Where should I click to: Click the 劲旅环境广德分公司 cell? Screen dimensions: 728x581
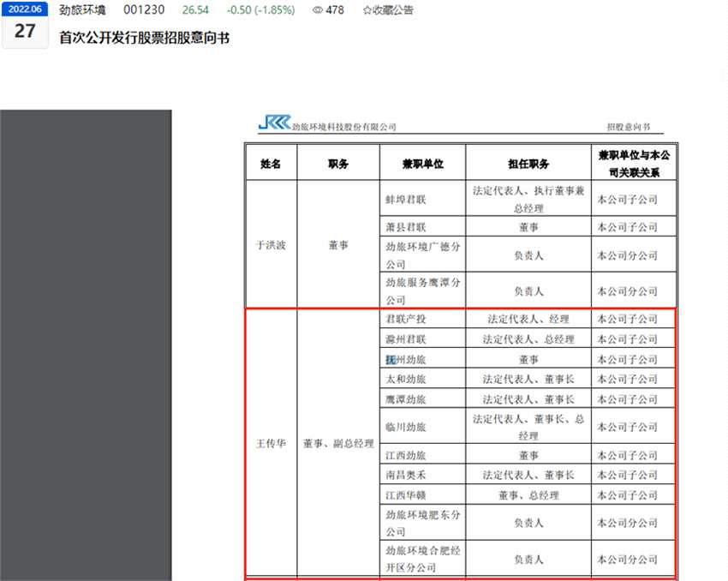point(422,255)
